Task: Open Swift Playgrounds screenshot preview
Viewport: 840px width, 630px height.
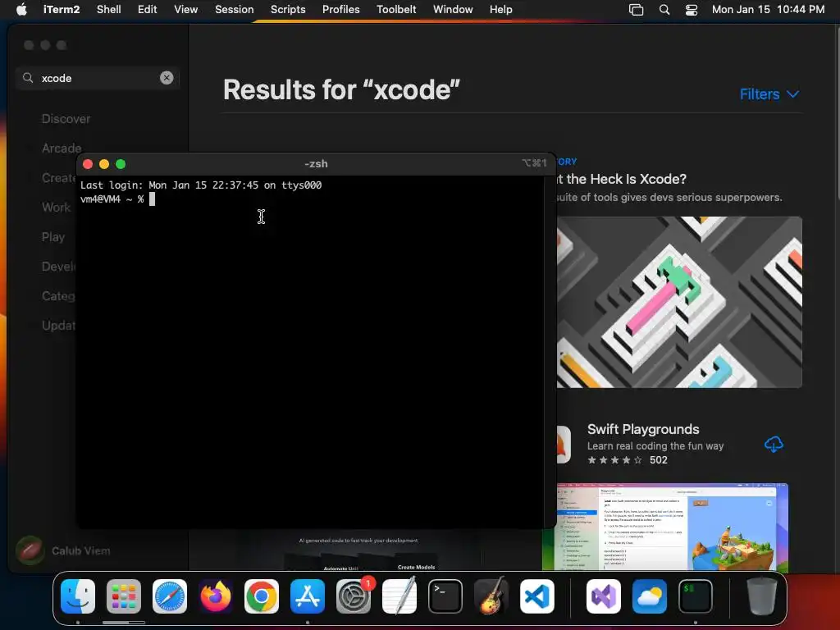Action: tap(664, 527)
